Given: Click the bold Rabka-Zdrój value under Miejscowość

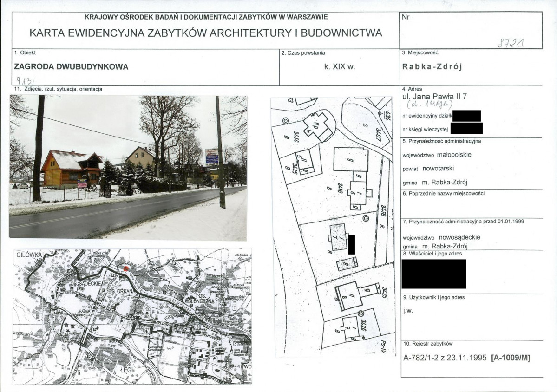Looking at the screenshot, I should 432,67.
